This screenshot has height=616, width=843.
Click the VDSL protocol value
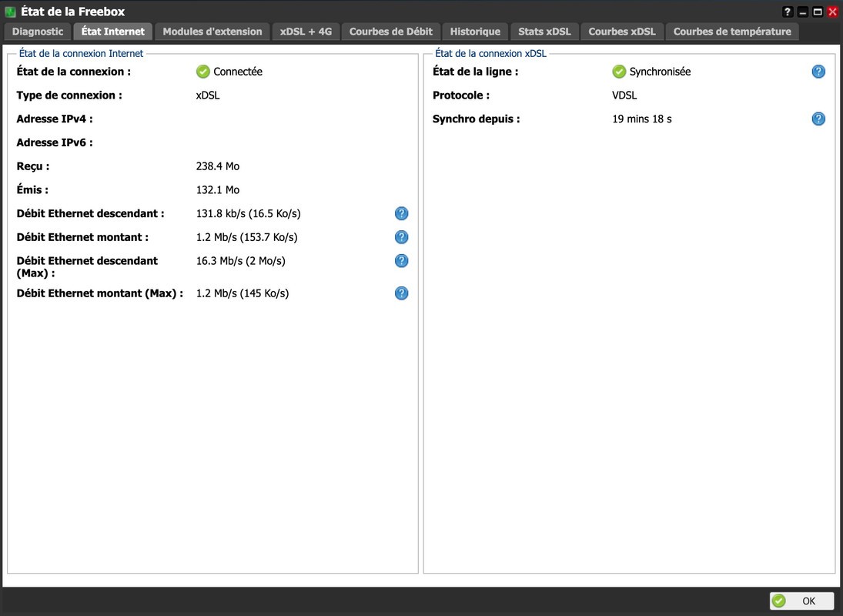624,95
